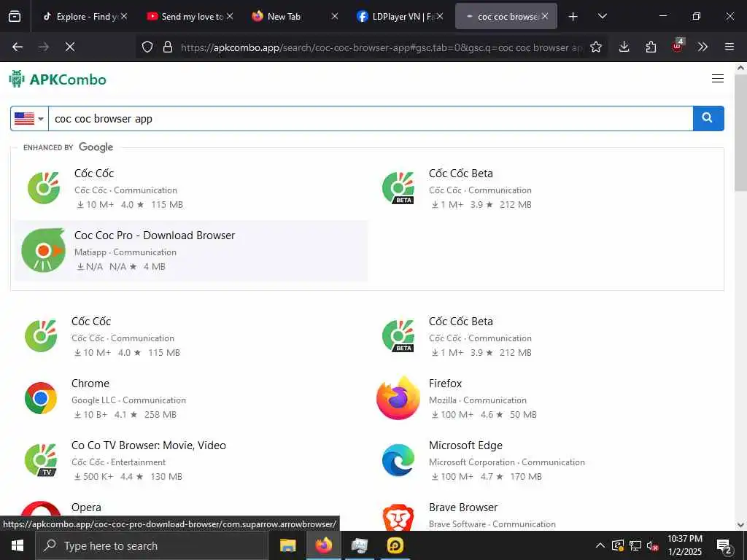
Task: Bookmark this page with the star icon
Action: pos(595,47)
